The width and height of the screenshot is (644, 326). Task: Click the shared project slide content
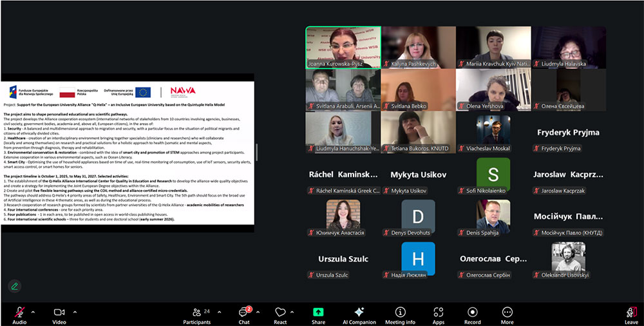click(128, 152)
